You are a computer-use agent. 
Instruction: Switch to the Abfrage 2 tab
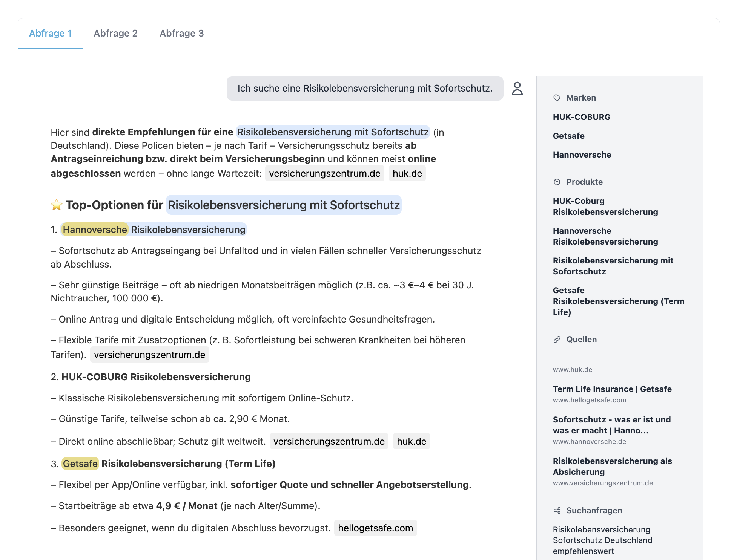(116, 33)
